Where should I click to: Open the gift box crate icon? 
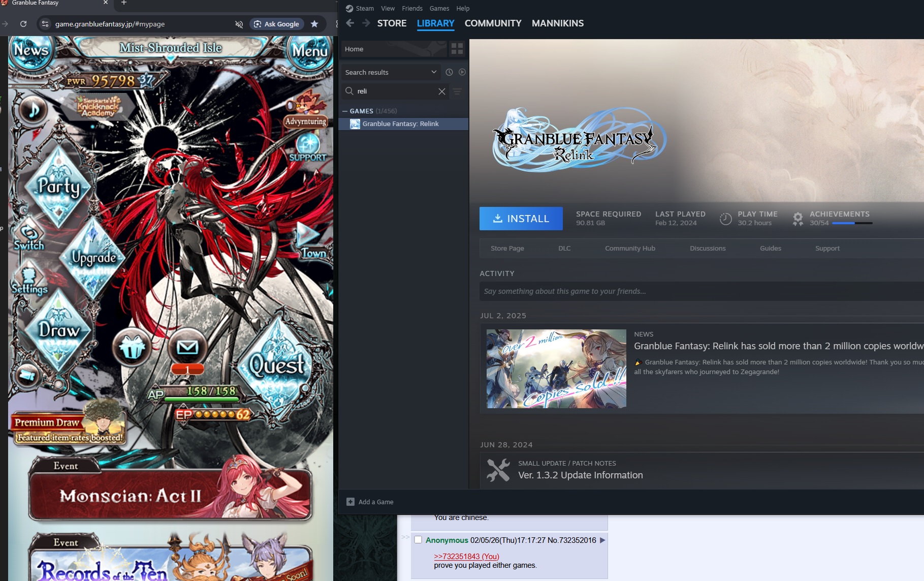(132, 347)
